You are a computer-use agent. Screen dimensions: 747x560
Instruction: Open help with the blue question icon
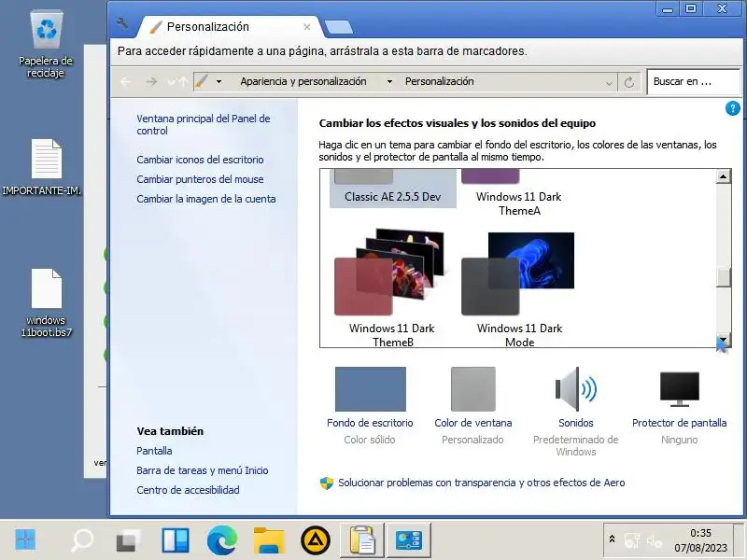pos(732,108)
